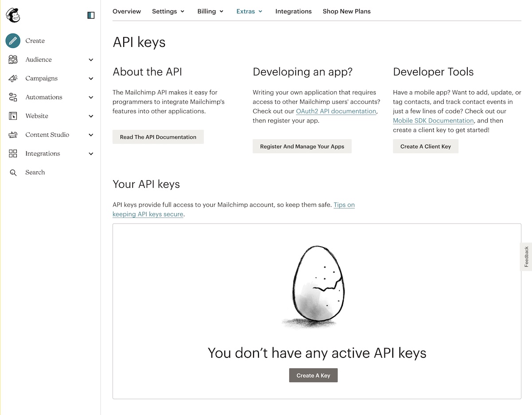
Task: Open the Shop New Plans tab
Action: point(347,11)
